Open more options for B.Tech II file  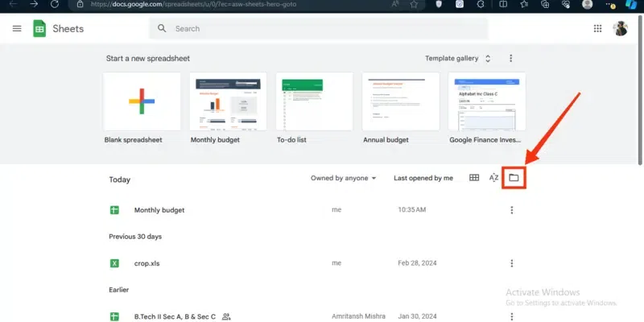pyautogui.click(x=511, y=316)
